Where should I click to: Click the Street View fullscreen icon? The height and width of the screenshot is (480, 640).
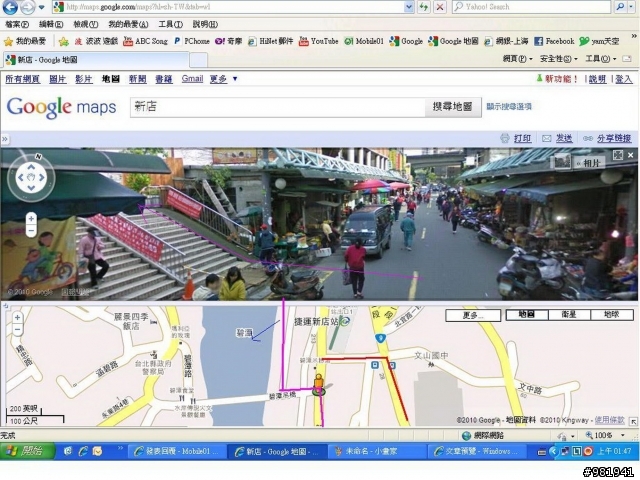pos(618,155)
